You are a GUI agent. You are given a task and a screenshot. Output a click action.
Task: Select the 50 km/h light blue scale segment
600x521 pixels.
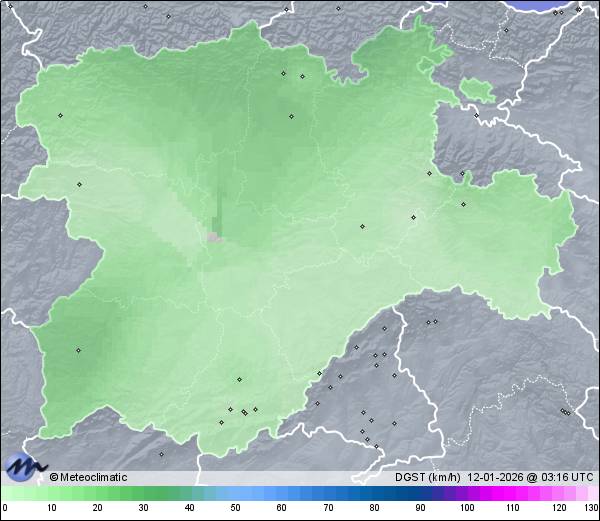coord(235,494)
